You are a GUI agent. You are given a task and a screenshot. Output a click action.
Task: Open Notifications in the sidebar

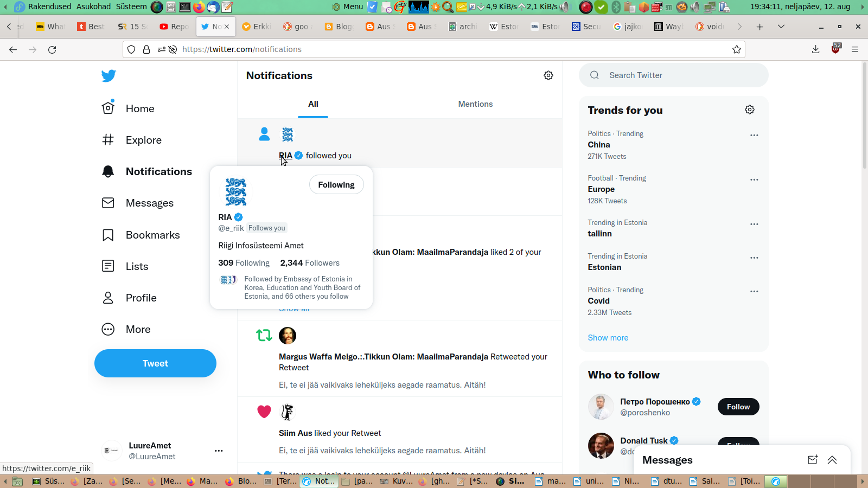(x=146, y=171)
